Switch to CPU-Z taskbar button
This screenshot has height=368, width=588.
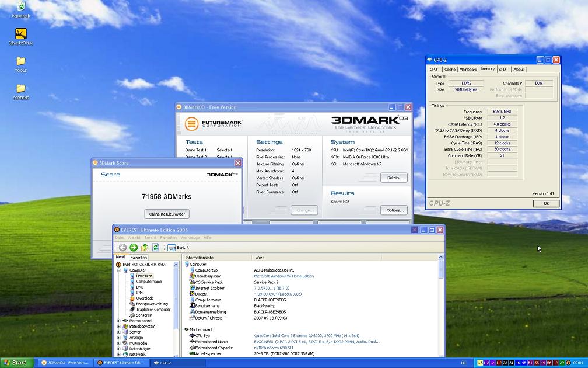pyautogui.click(x=178, y=363)
